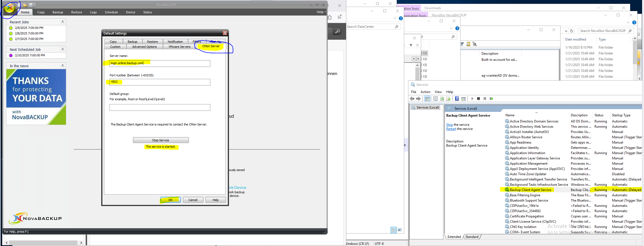The height and width of the screenshot is (246, 644).
Task: Open the Logs tab in NovaBACKUP
Action: pos(93,12)
